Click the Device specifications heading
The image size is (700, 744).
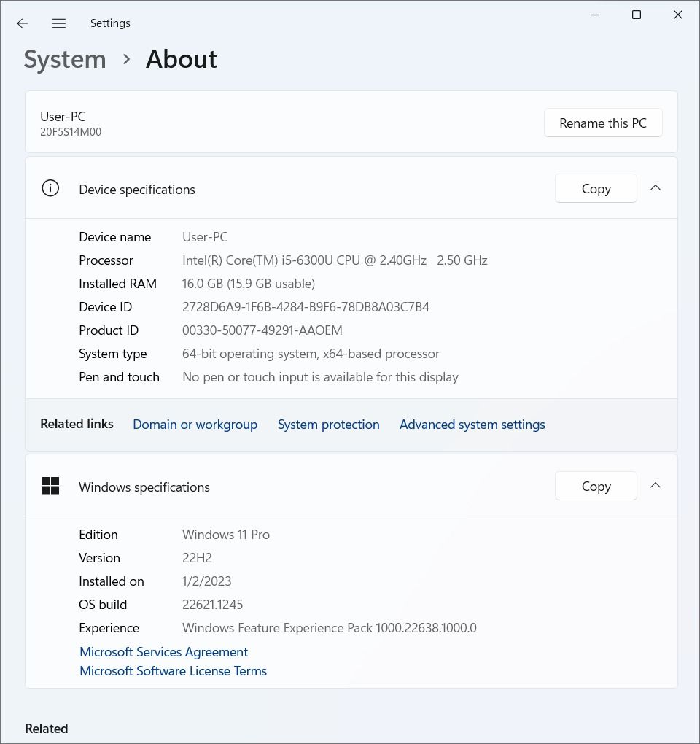[137, 190]
